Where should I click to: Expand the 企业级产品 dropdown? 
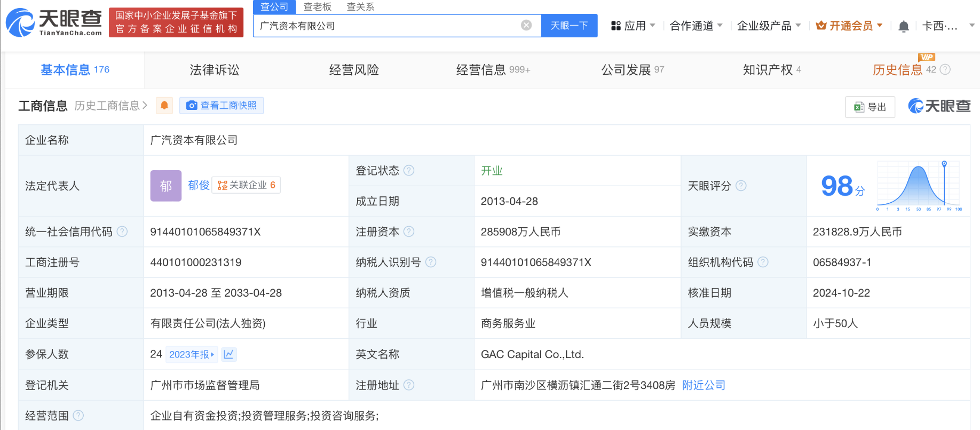click(x=769, y=26)
